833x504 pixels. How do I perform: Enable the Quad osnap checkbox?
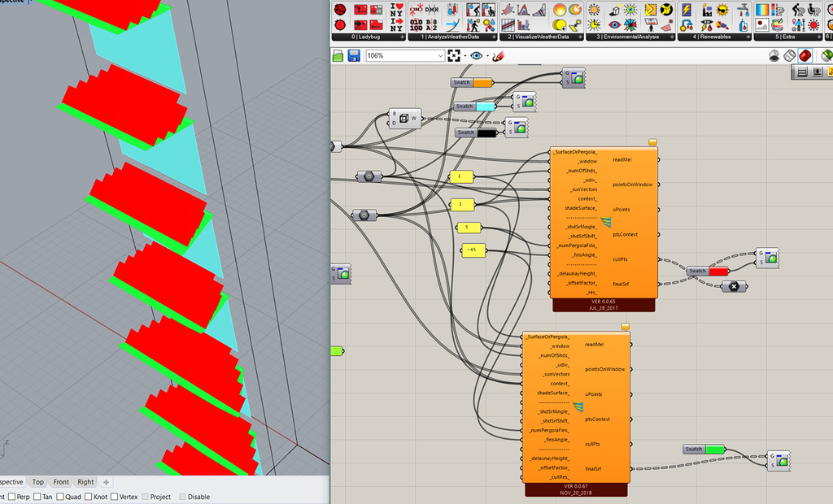[x=60, y=497]
